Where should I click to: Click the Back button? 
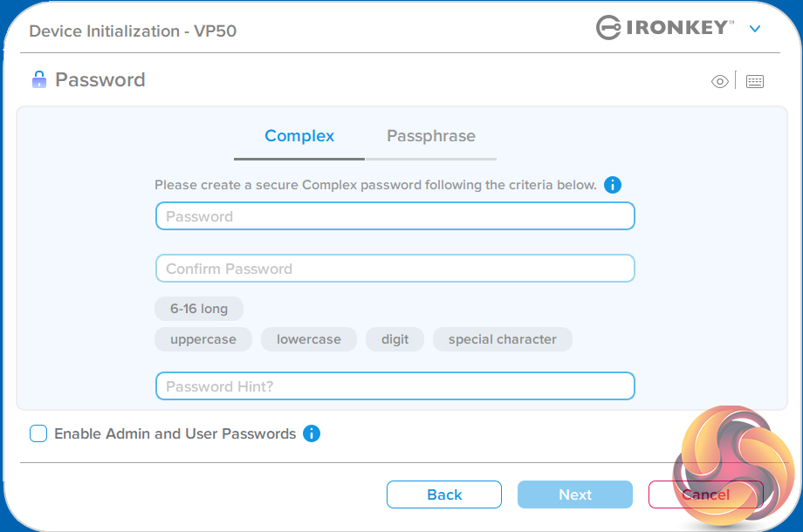point(444,494)
